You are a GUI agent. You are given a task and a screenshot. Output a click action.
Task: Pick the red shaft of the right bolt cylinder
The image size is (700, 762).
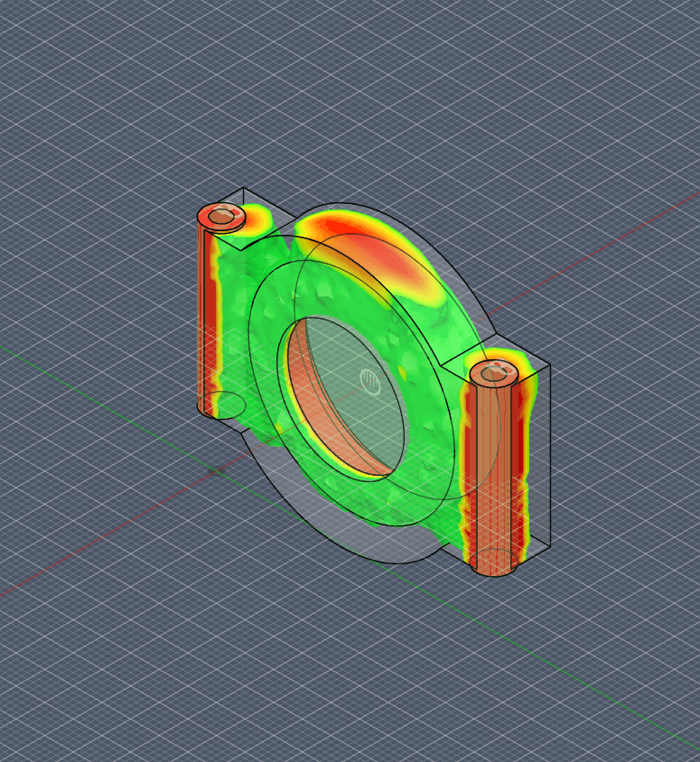pos(493,477)
